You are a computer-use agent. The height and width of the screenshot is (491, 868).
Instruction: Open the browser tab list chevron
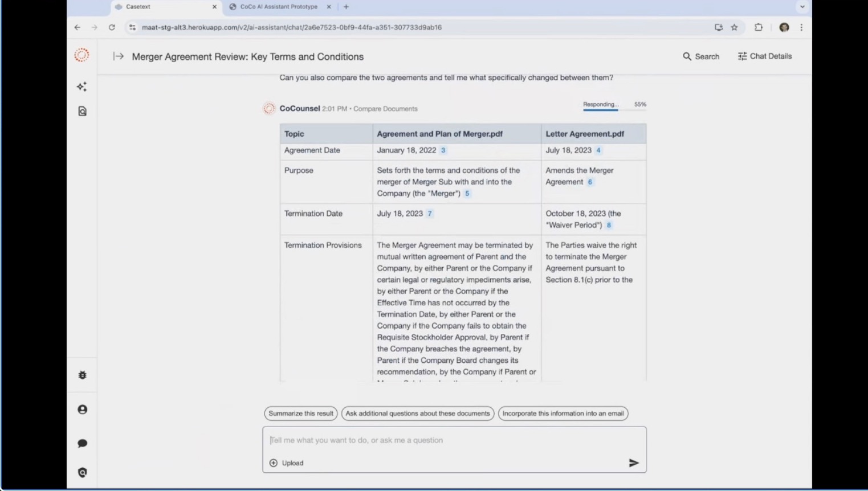coord(802,7)
